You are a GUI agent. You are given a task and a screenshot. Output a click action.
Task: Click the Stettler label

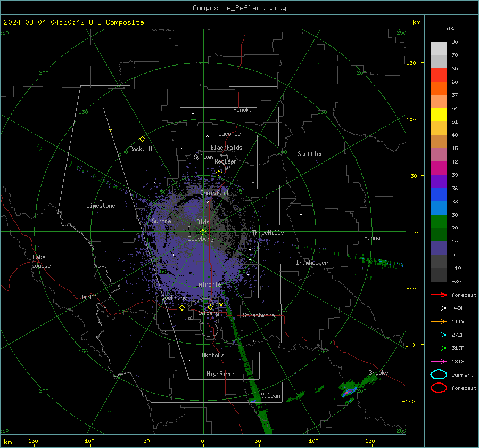[x=310, y=154]
